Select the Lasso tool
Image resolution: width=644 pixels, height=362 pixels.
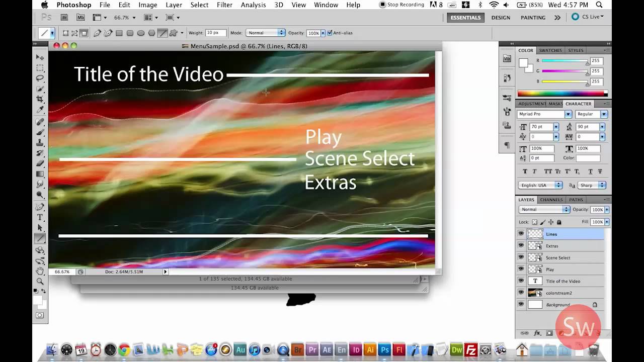point(40,78)
